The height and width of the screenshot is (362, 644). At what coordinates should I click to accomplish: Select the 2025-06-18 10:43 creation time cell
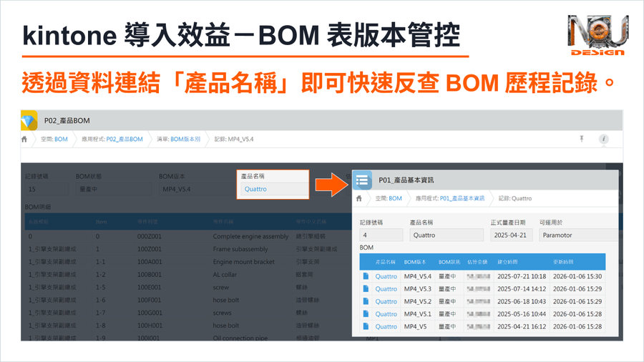click(522, 301)
